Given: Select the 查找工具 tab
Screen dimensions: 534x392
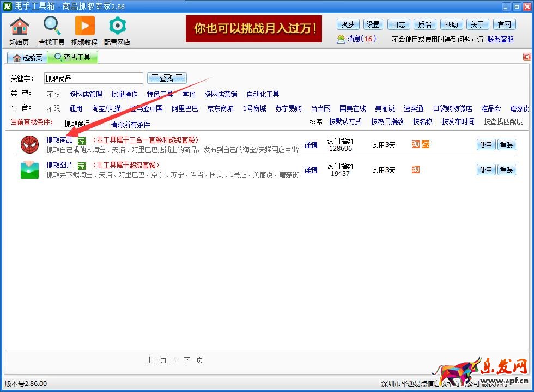Looking at the screenshot, I should pos(72,57).
